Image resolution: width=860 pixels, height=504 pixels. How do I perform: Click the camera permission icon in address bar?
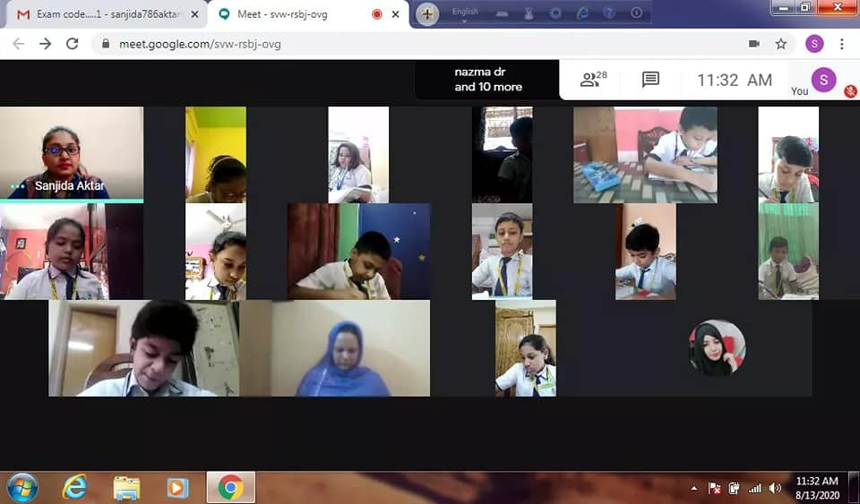tap(753, 44)
